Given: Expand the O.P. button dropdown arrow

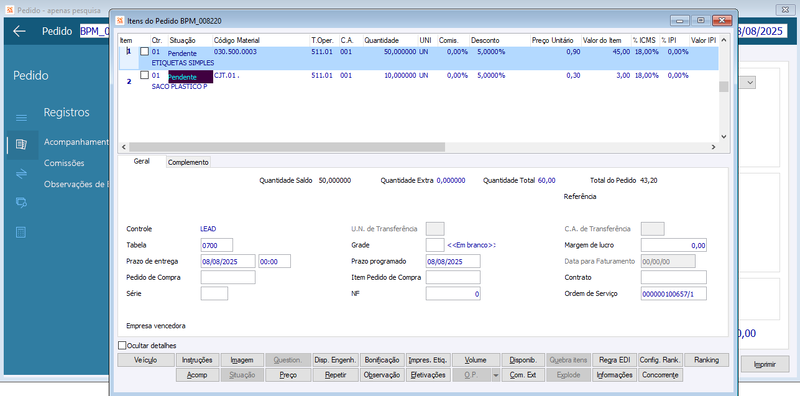Looking at the screenshot, I should pos(496,375).
